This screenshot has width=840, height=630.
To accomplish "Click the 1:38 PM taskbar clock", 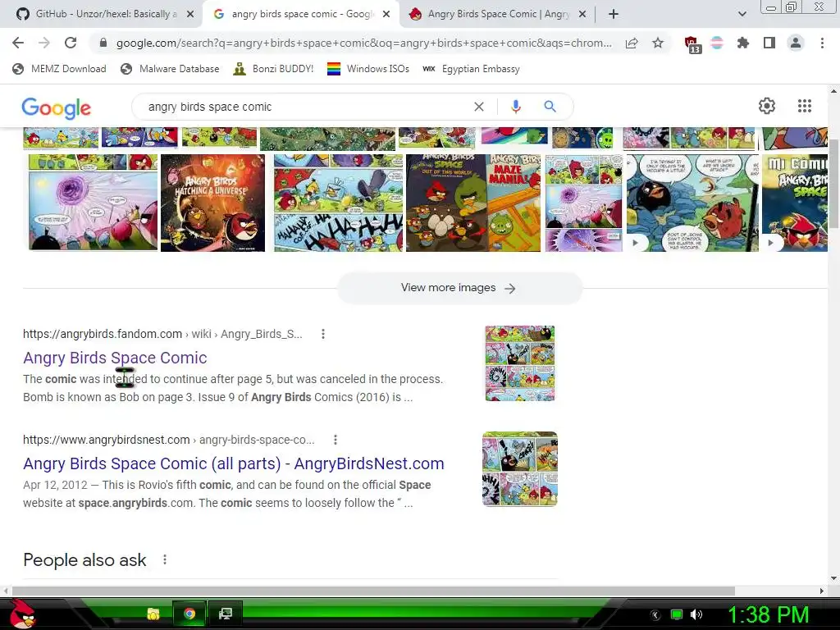I will tap(768, 614).
